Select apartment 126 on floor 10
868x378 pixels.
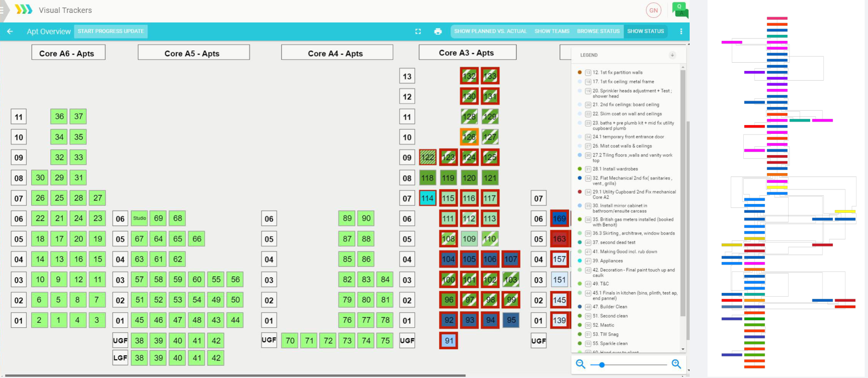[469, 137]
